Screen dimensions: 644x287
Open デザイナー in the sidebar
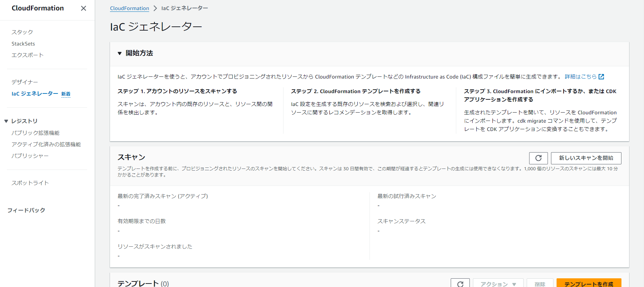(25, 82)
